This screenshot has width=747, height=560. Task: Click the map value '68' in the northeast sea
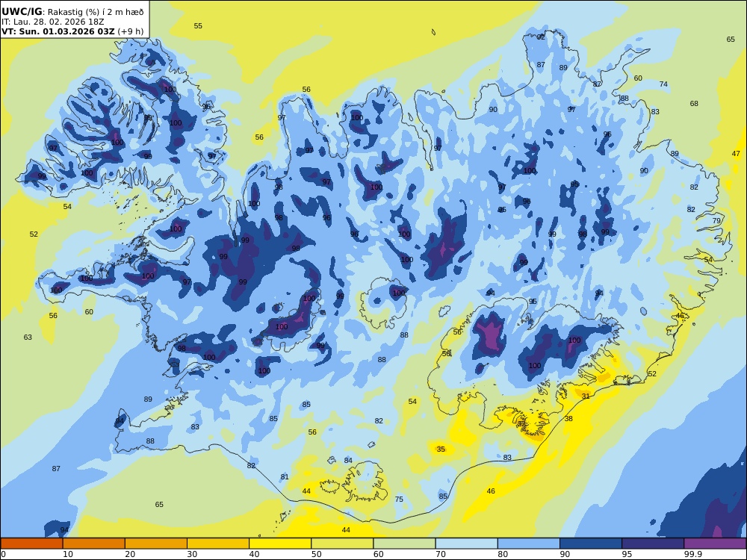[x=694, y=103]
